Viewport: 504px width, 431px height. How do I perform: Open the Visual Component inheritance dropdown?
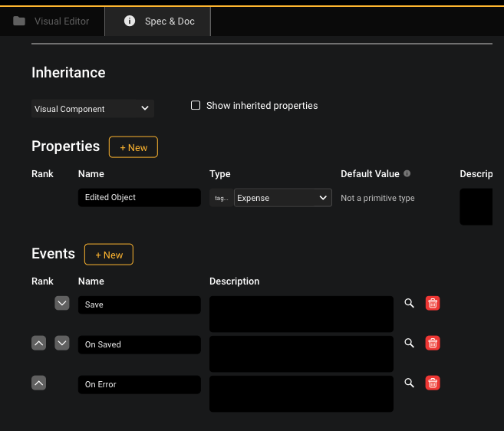pyautogui.click(x=93, y=109)
